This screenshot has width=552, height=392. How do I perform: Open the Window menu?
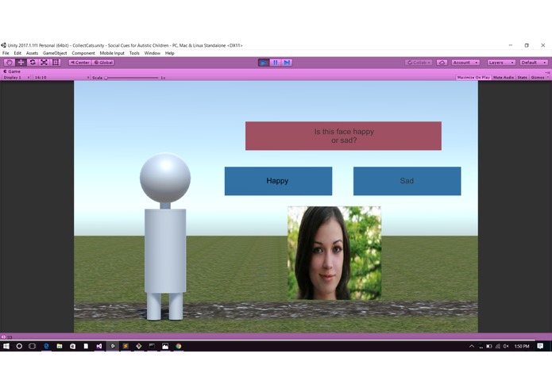click(152, 53)
